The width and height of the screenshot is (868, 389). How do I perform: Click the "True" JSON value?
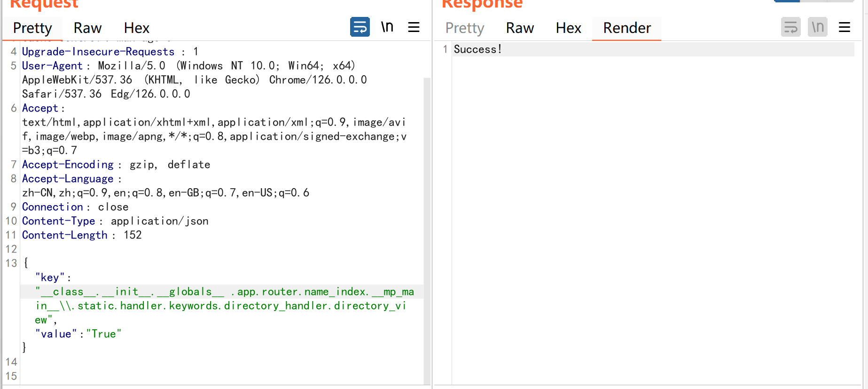[x=104, y=334]
